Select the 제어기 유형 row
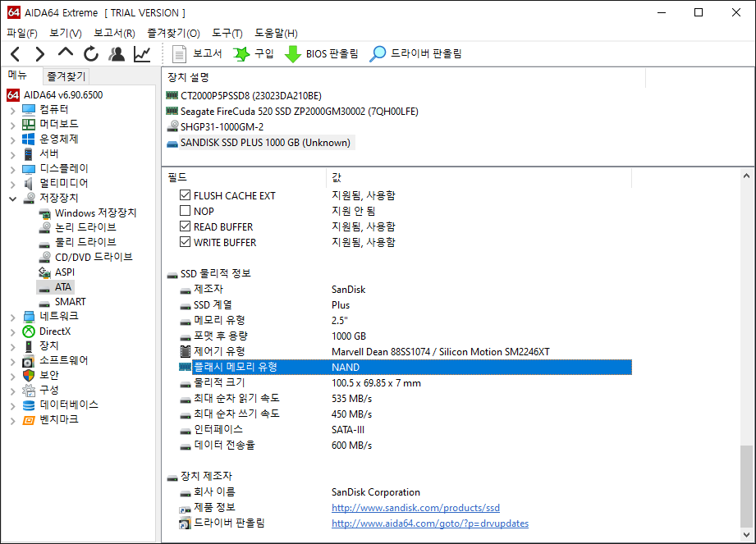 click(405, 352)
